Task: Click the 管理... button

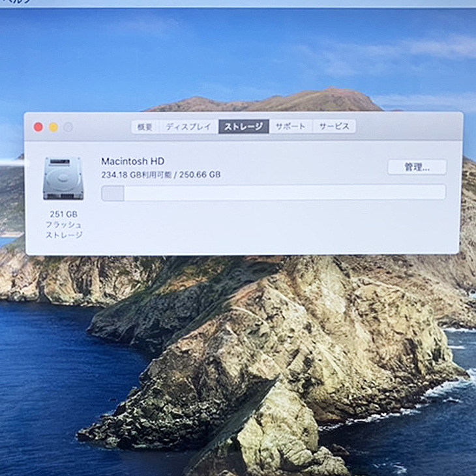Action: pos(417,167)
